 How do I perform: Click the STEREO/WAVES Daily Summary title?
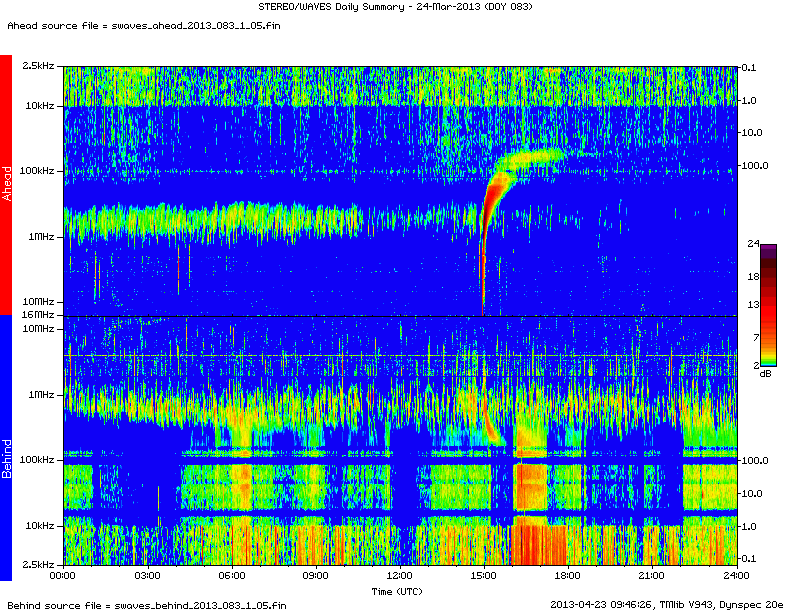395,8
